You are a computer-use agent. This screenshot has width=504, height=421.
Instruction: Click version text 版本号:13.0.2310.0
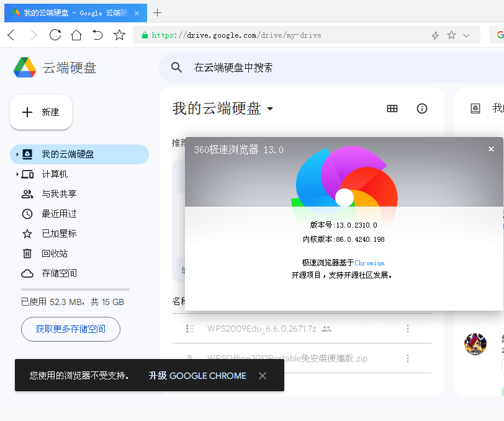click(344, 225)
